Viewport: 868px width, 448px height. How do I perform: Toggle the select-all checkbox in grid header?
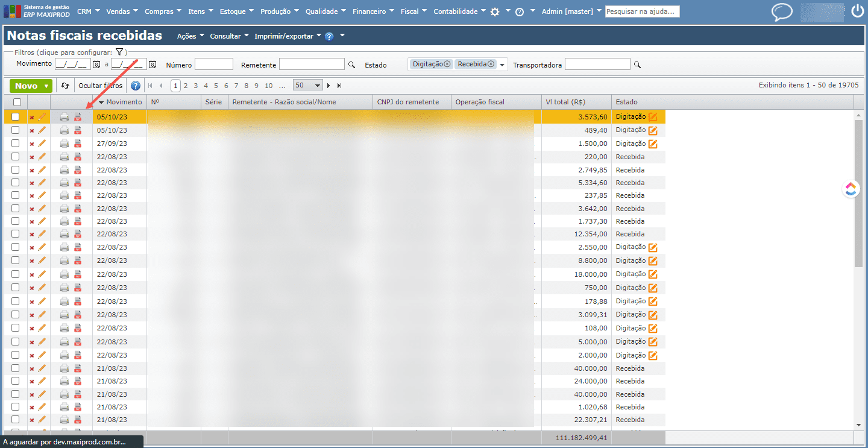[17, 102]
